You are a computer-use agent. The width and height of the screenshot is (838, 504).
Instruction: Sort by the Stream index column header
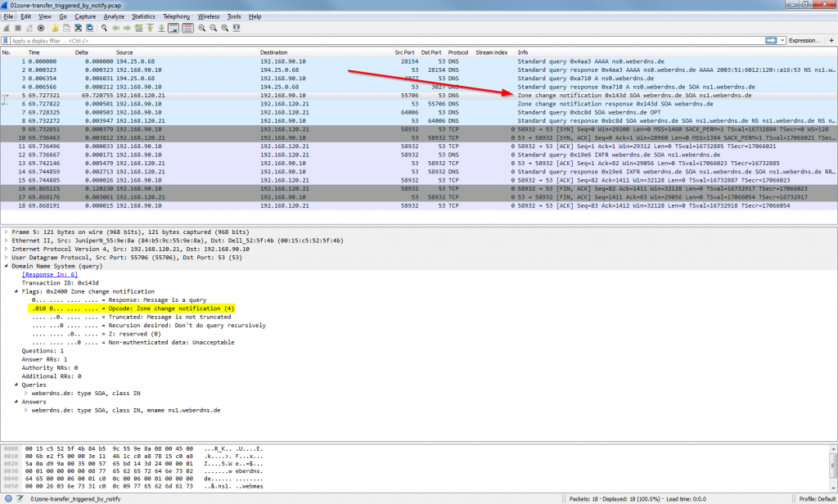493,52
